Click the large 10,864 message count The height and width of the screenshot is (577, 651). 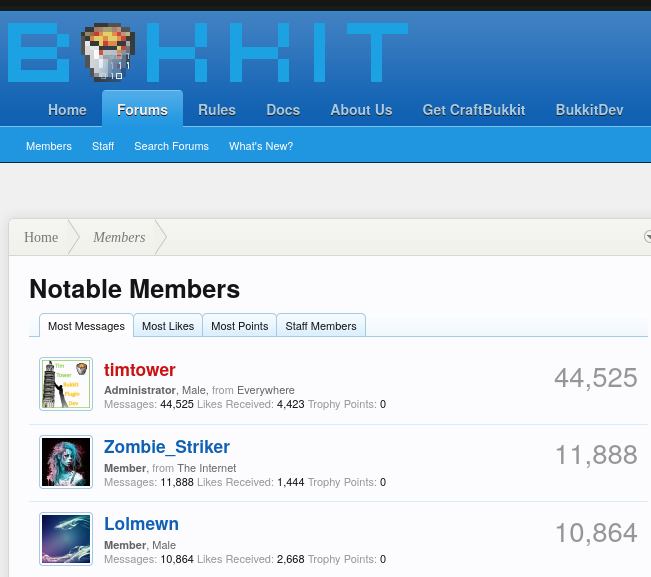(x=596, y=533)
